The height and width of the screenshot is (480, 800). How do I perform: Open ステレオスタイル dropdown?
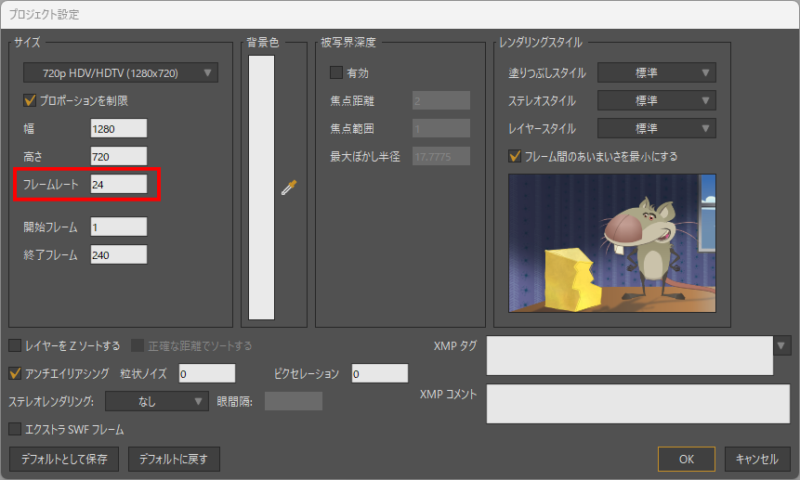coord(656,101)
